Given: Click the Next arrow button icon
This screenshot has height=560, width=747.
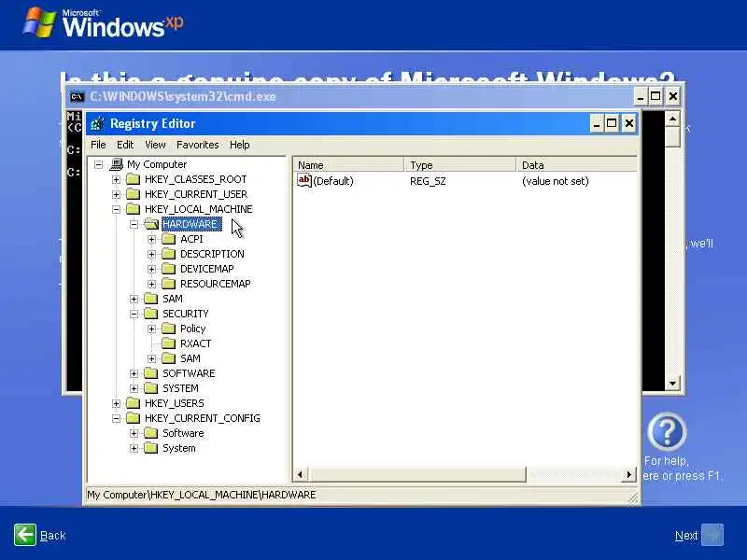Looking at the screenshot, I should tap(712, 535).
